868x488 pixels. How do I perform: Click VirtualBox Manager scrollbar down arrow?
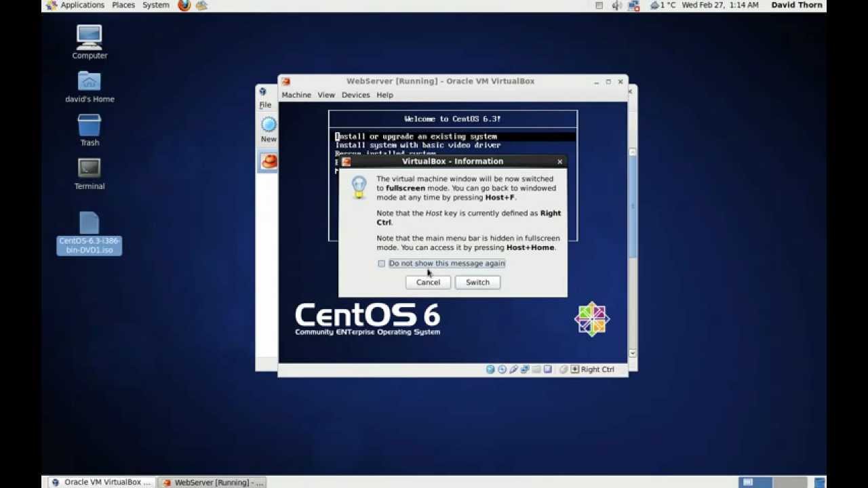633,353
